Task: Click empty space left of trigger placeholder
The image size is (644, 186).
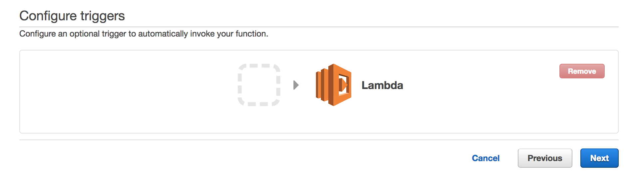Action: point(127,92)
